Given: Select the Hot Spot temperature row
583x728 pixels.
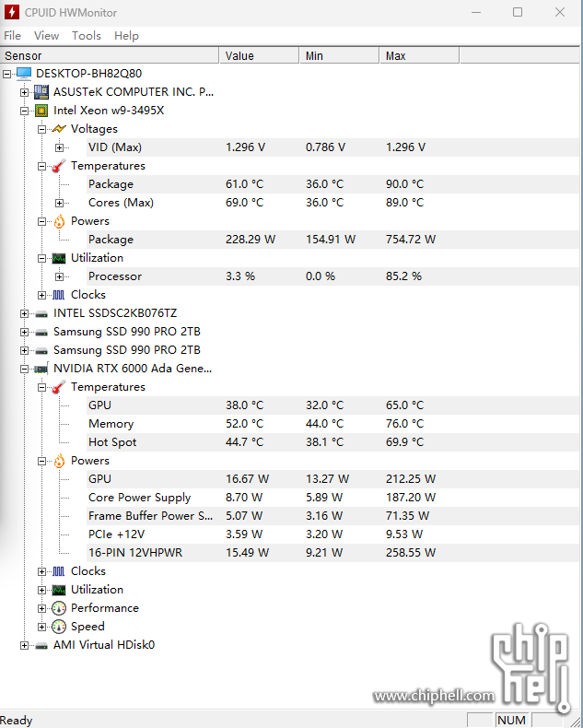Looking at the screenshot, I should pyautogui.click(x=333, y=442).
